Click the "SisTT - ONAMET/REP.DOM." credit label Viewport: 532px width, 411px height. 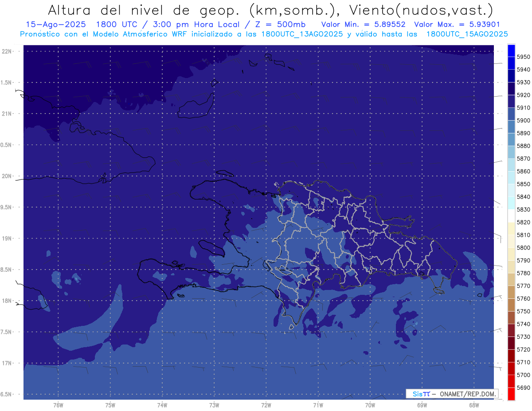[x=452, y=394]
